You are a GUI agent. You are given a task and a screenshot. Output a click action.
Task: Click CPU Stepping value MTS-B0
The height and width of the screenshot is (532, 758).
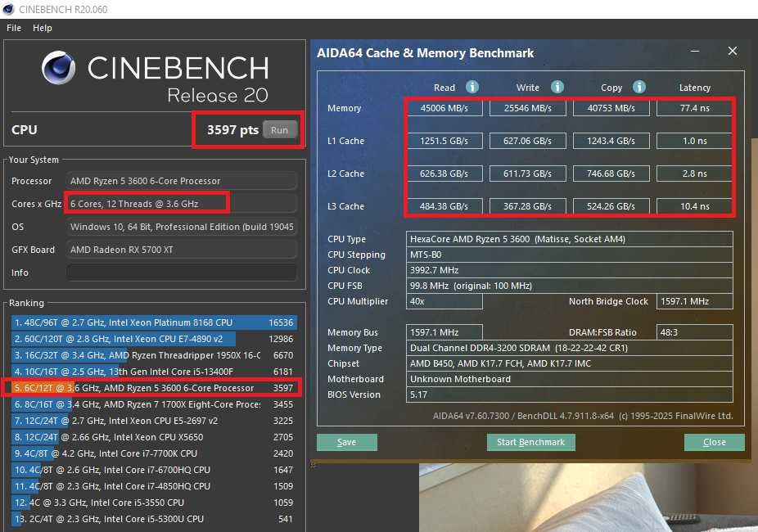[x=570, y=255]
